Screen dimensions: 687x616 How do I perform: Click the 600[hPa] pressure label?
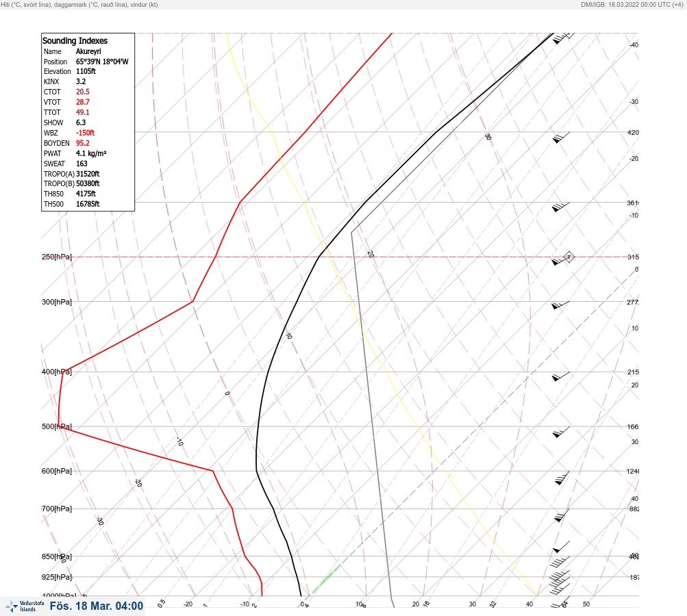click(57, 471)
